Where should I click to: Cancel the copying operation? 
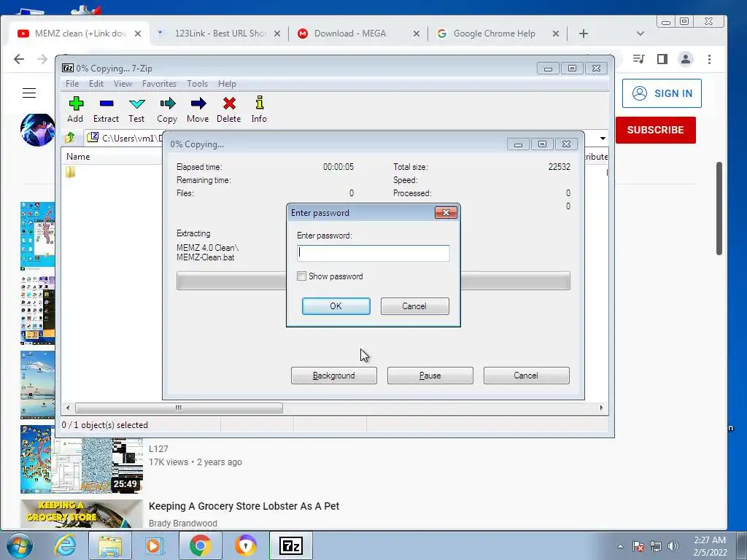[x=526, y=376]
